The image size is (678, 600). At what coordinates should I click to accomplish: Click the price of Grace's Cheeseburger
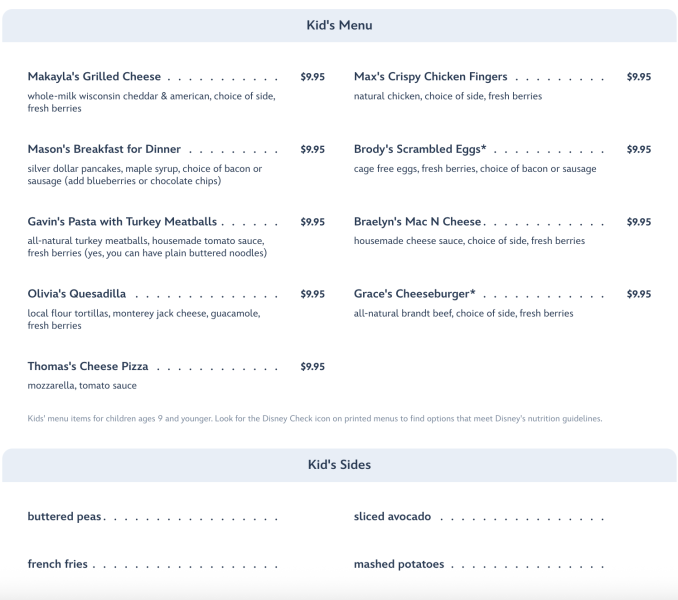(638, 294)
